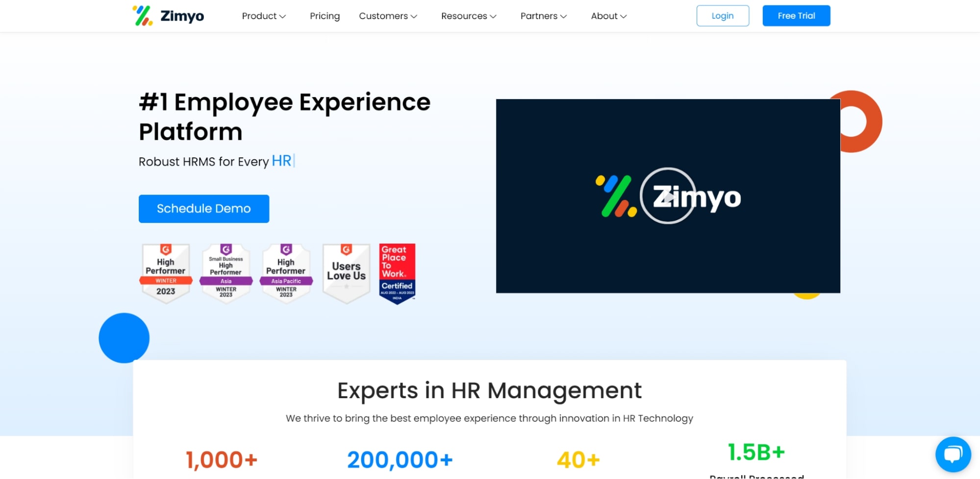Click the 'Robust HRMS for Every' text
Screen dimensions: 980x479
(x=203, y=161)
